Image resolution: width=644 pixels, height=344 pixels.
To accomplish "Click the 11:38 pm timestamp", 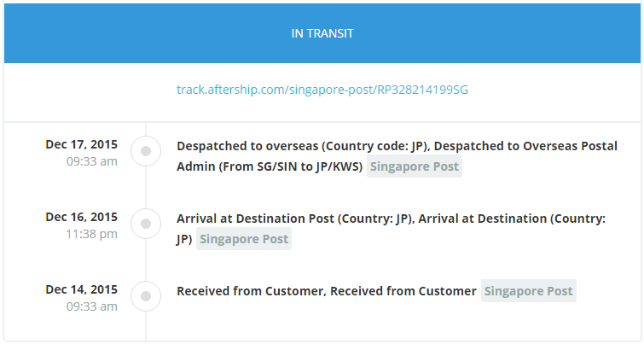I will [92, 234].
